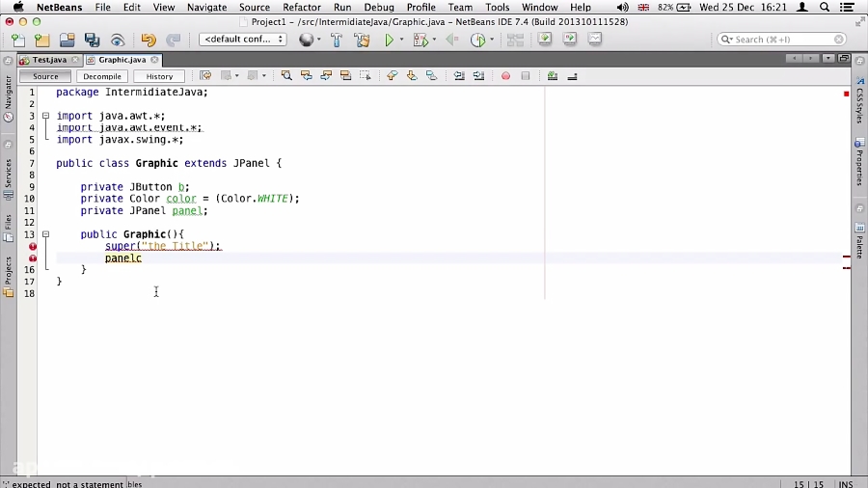
Task: Click the Find Selection magnifier icon
Action: pyautogui.click(x=286, y=76)
